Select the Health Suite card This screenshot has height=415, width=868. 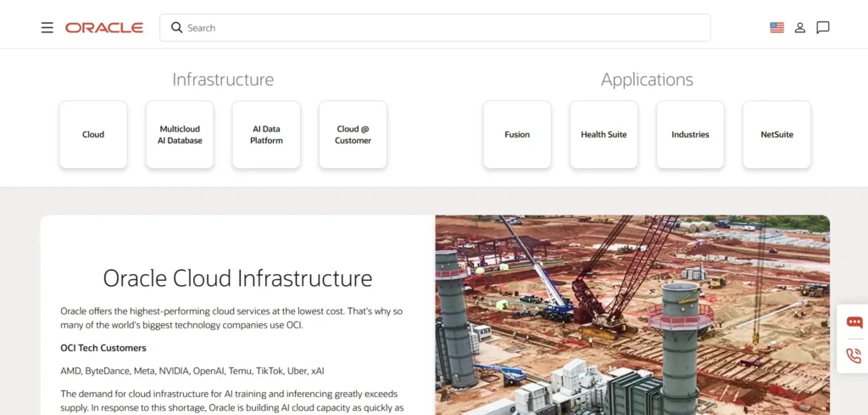pos(604,135)
